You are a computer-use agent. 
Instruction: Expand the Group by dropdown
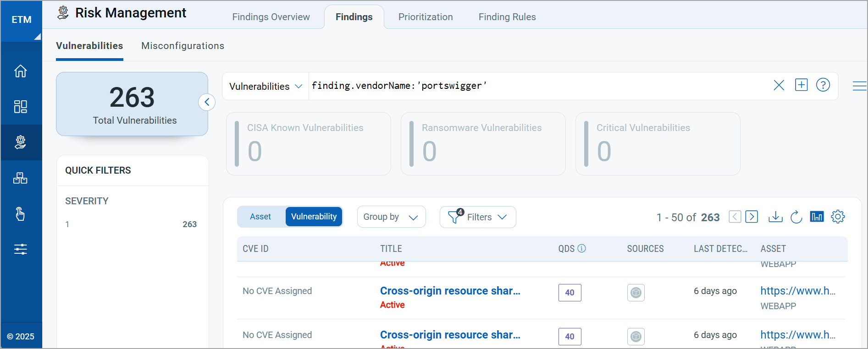[391, 217]
